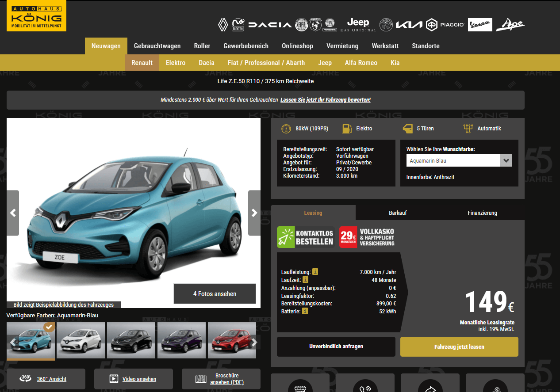Screen dimensions: 560x392
Task: Click the Elektro plug brand logo
Action: pyautogui.click(x=238, y=25)
